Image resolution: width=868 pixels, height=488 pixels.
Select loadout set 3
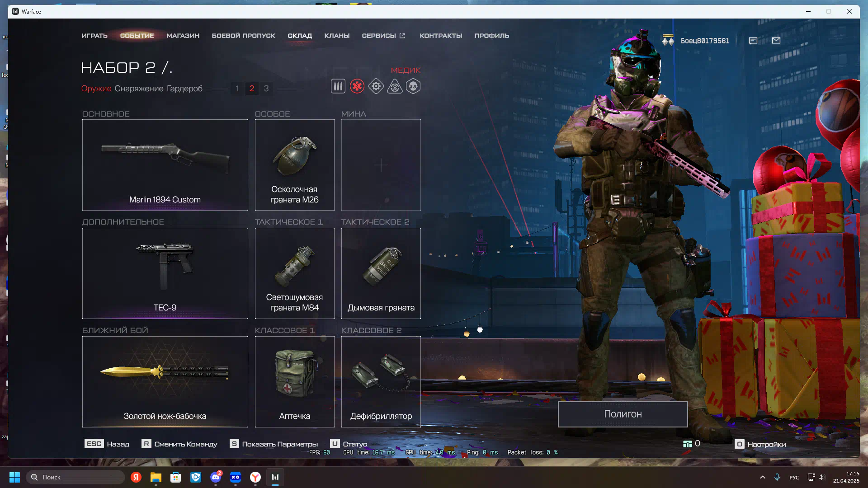pos(266,89)
